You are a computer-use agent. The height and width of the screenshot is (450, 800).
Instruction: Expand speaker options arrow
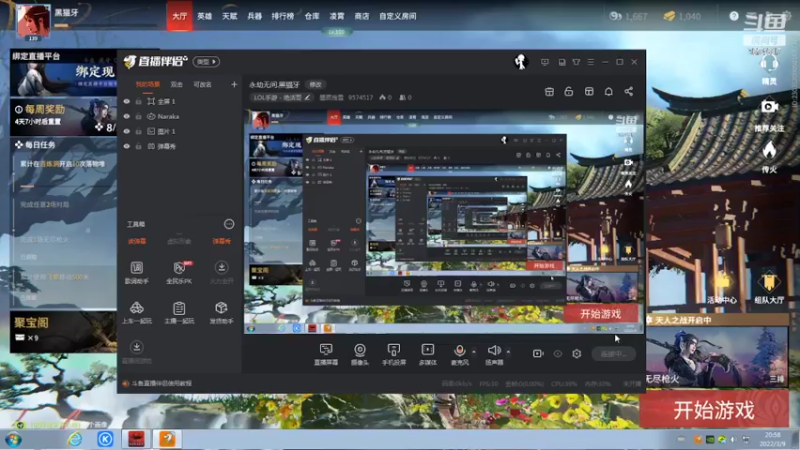[508, 351]
